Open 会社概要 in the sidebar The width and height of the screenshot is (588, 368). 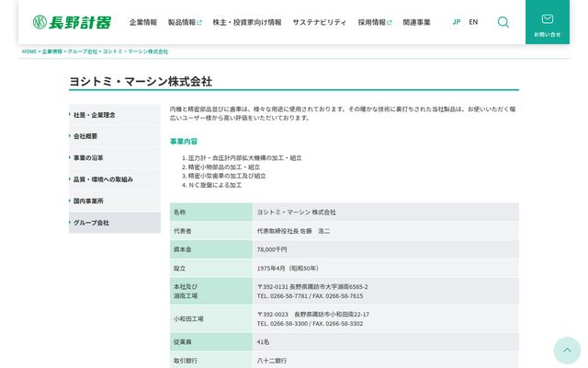click(x=115, y=136)
